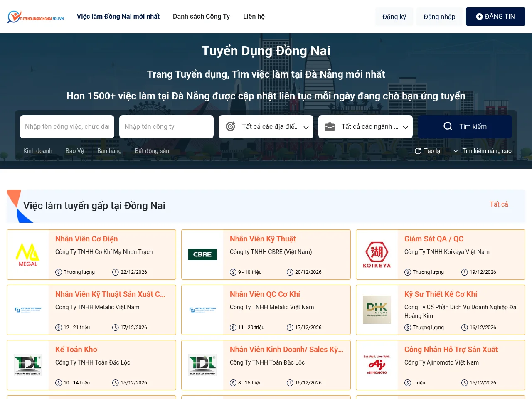Open the Kế Toán Kho job
Viewport: 532px width, 399px height.
point(76,350)
